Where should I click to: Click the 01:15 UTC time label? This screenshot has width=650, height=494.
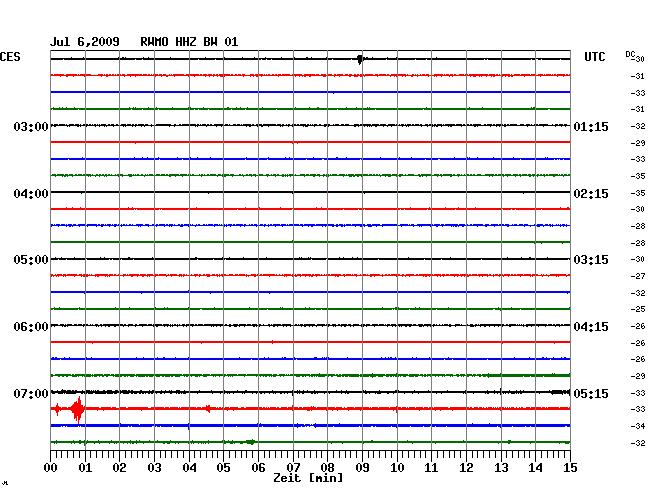click(591, 127)
